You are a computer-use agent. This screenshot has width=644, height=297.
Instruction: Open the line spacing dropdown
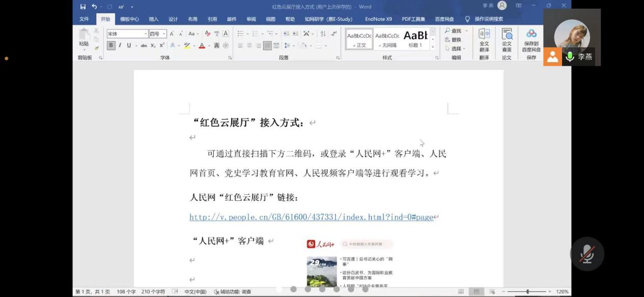click(289, 45)
